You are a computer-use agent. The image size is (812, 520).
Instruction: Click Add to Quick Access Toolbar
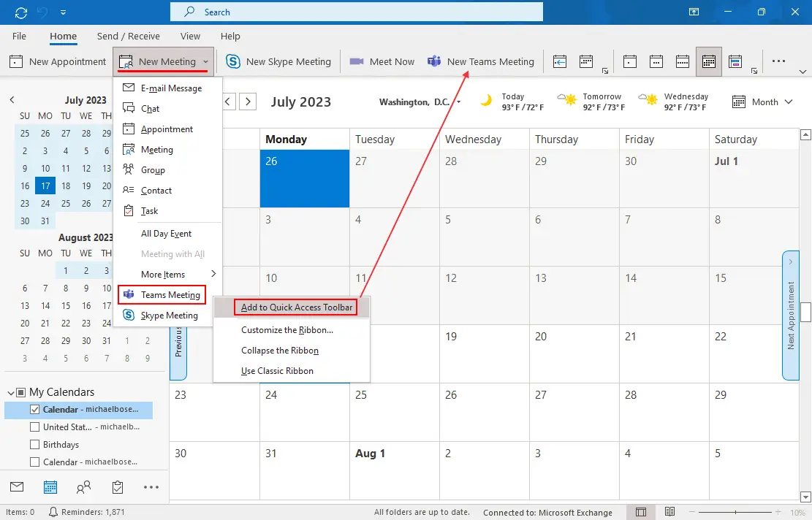(292, 307)
